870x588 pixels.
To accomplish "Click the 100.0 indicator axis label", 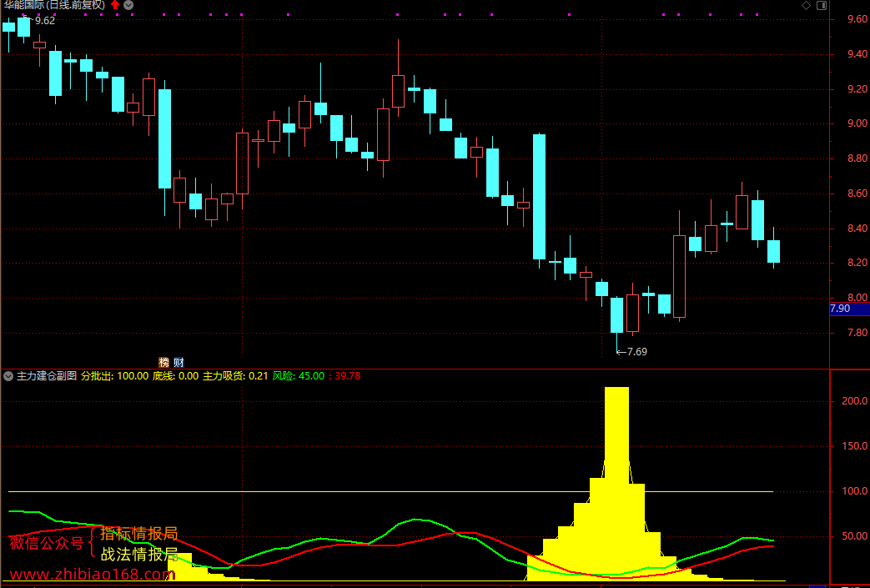I will [x=855, y=491].
